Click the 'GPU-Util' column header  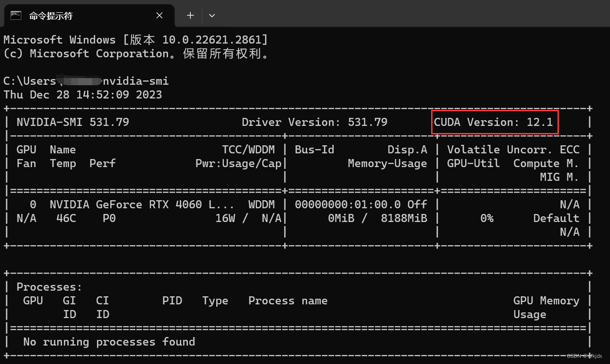(473, 163)
